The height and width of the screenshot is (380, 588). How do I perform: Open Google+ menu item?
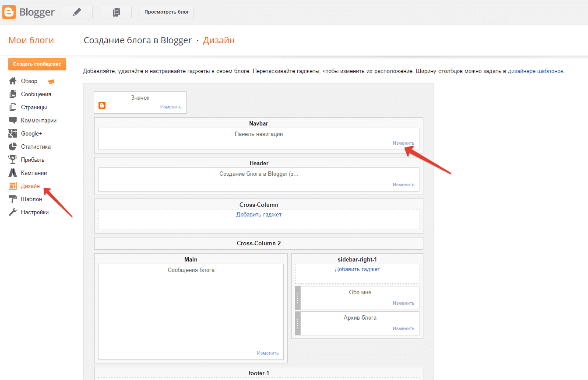(32, 133)
